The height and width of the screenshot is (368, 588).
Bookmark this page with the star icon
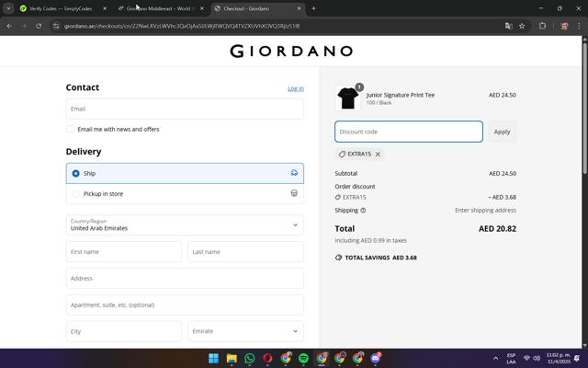tap(522, 26)
